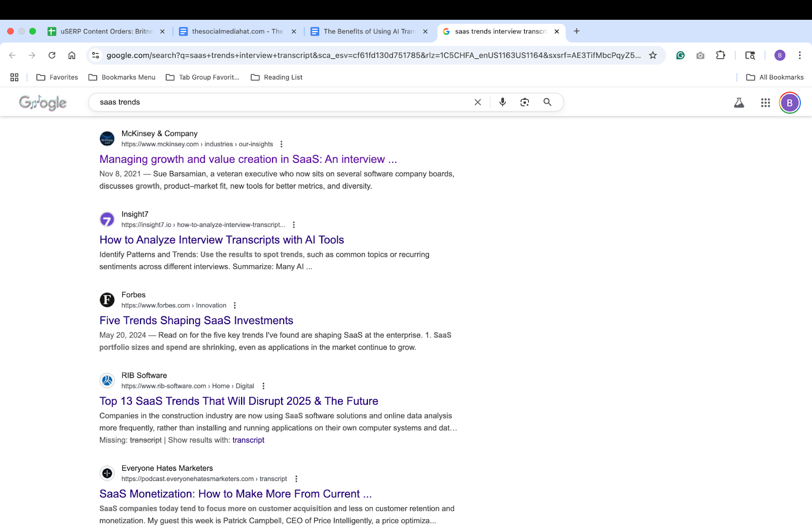Go to Google home via logo

tap(43, 103)
